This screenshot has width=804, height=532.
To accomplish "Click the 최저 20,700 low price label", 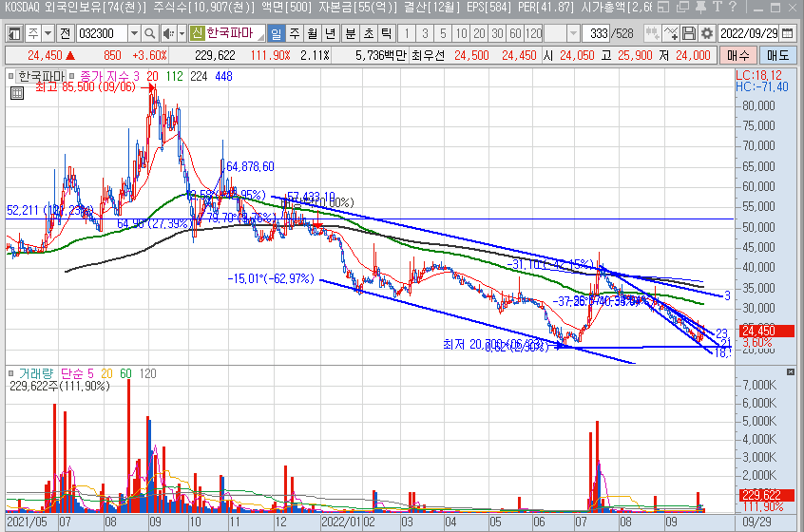I will (x=493, y=345).
